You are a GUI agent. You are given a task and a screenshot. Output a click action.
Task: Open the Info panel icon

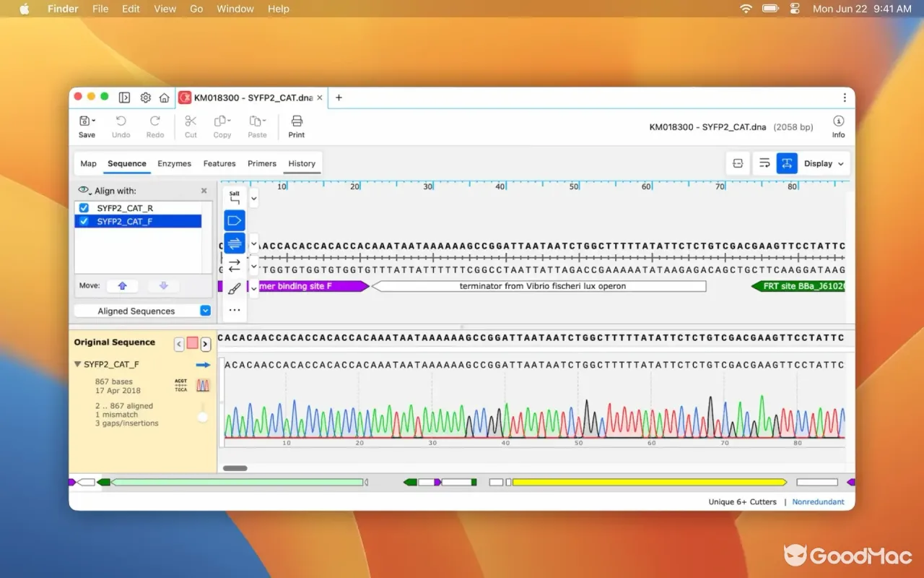pos(838,121)
